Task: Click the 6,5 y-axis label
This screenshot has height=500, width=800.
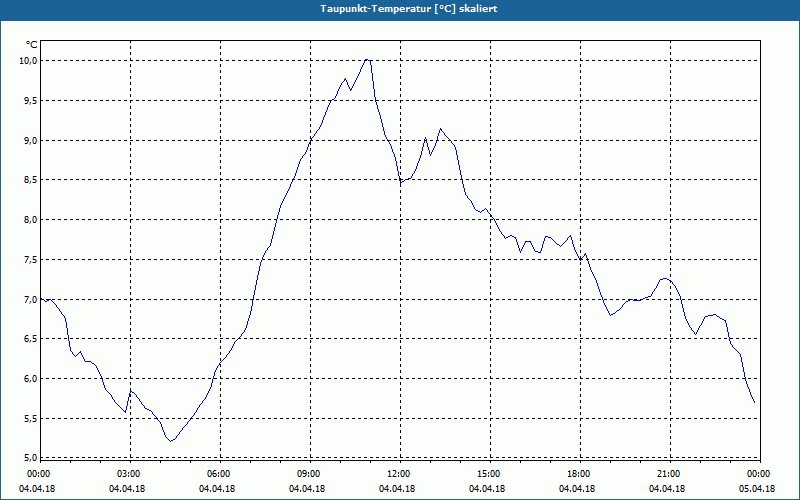Action: pyautogui.click(x=30, y=339)
